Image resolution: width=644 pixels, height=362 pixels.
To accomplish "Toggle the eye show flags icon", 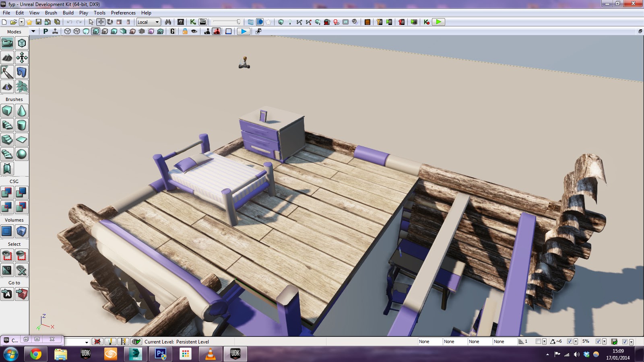I will tap(194, 31).
